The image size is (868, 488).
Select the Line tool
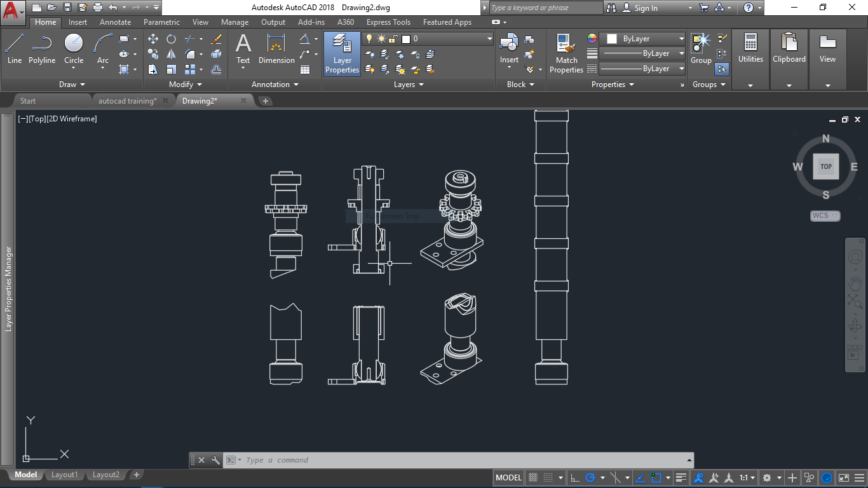[14, 48]
